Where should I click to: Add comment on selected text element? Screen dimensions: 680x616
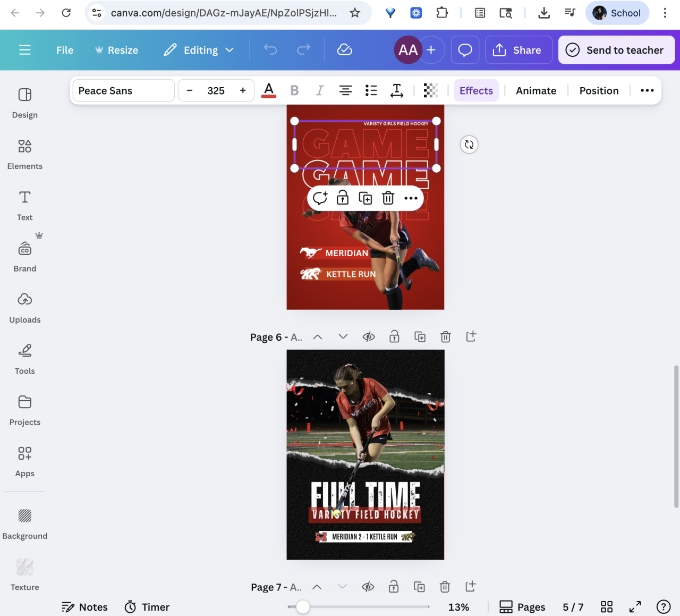pyautogui.click(x=320, y=198)
